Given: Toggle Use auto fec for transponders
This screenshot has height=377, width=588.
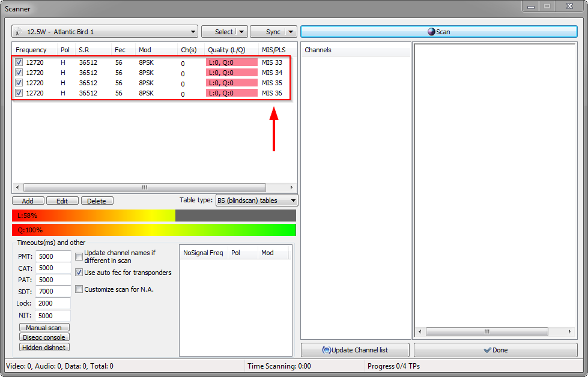Looking at the screenshot, I should point(79,273).
